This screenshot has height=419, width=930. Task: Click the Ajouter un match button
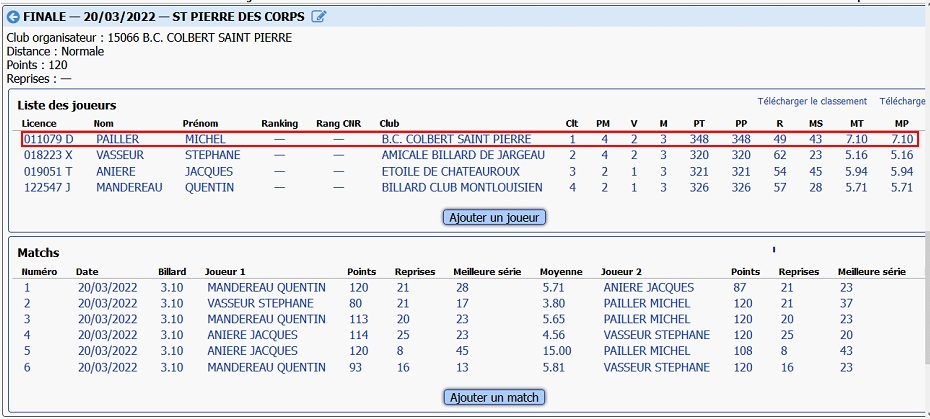coord(494,397)
